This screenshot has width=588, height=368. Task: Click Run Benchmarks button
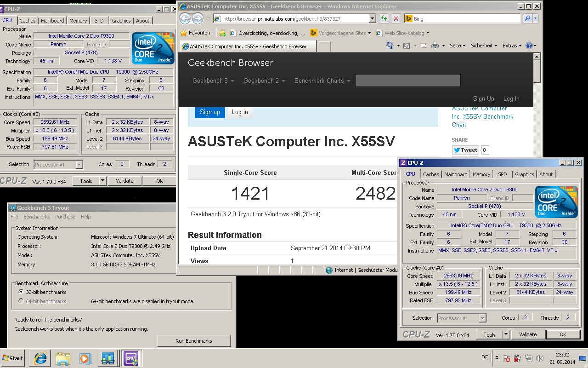194,341
